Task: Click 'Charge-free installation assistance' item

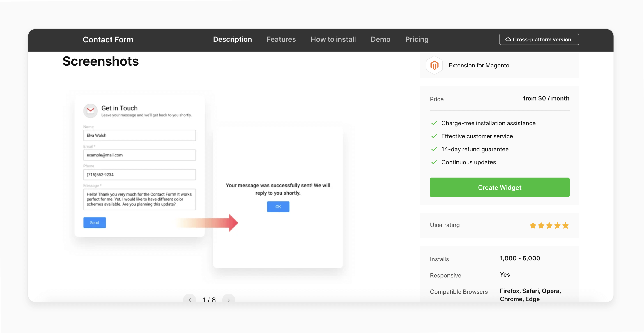Action: (488, 123)
